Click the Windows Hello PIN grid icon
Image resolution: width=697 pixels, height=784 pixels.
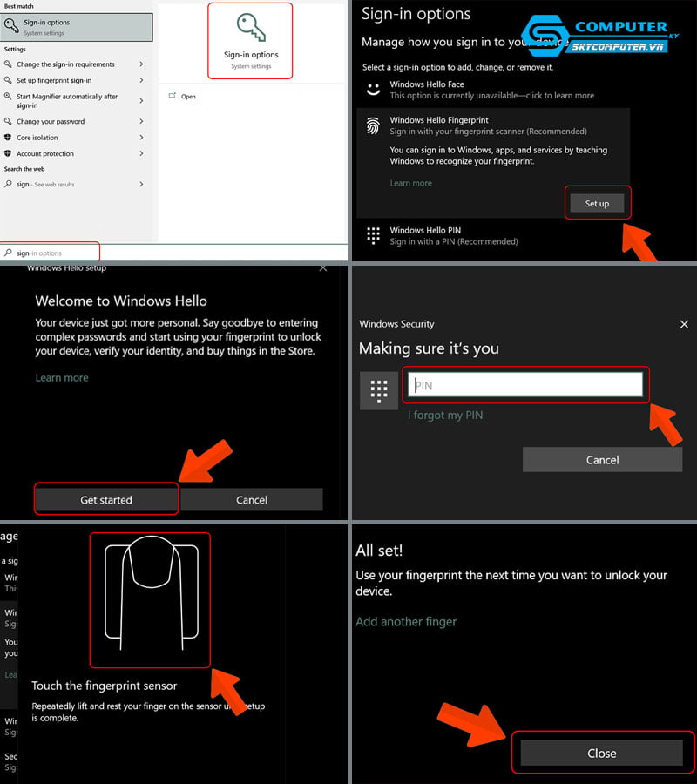(x=373, y=235)
